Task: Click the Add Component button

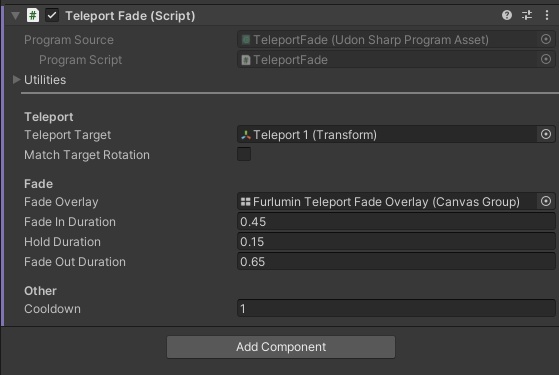Action: tap(281, 347)
